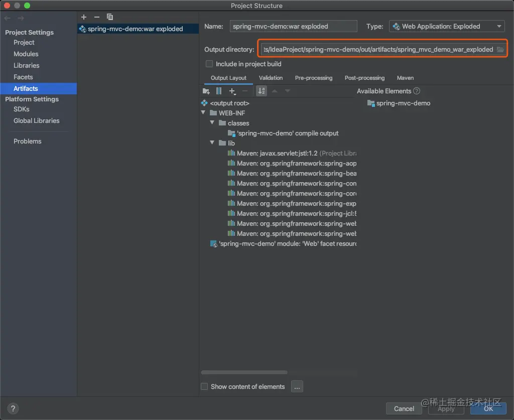The width and height of the screenshot is (514, 420).
Task: Copy the selected artifact
Action: (110, 17)
